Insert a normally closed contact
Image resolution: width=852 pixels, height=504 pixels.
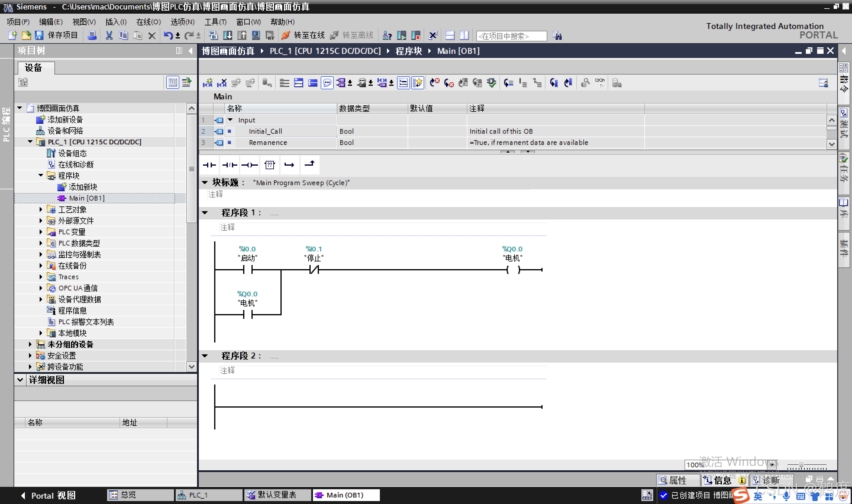point(229,165)
